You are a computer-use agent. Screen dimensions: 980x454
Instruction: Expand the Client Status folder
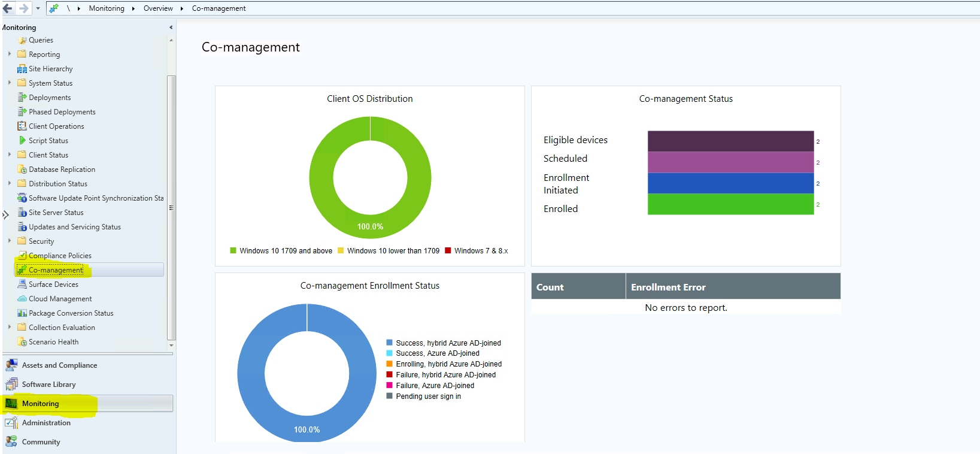[10, 155]
